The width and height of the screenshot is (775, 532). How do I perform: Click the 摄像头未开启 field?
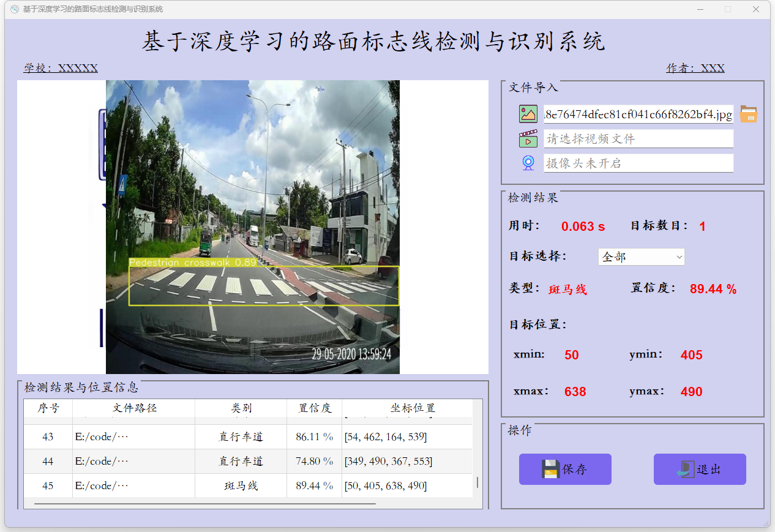638,163
